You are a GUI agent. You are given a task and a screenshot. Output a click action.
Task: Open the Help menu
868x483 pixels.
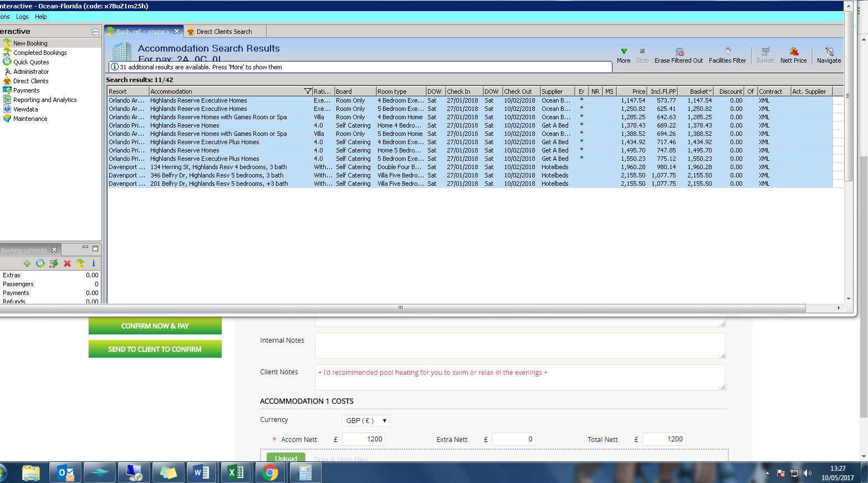click(x=41, y=17)
